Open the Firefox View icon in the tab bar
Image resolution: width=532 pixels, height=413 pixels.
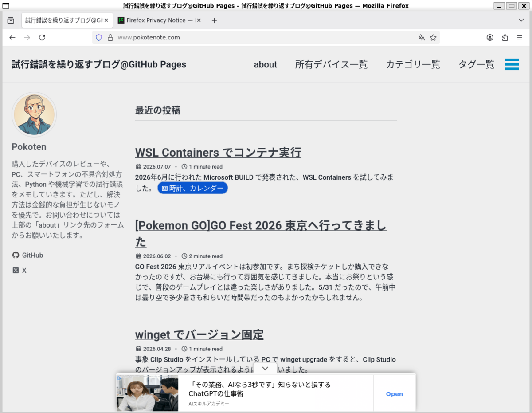tap(11, 20)
